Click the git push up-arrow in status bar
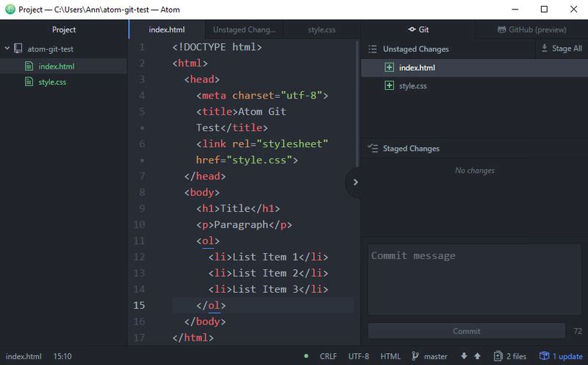The width and height of the screenshot is (588, 365). pyautogui.click(x=477, y=356)
